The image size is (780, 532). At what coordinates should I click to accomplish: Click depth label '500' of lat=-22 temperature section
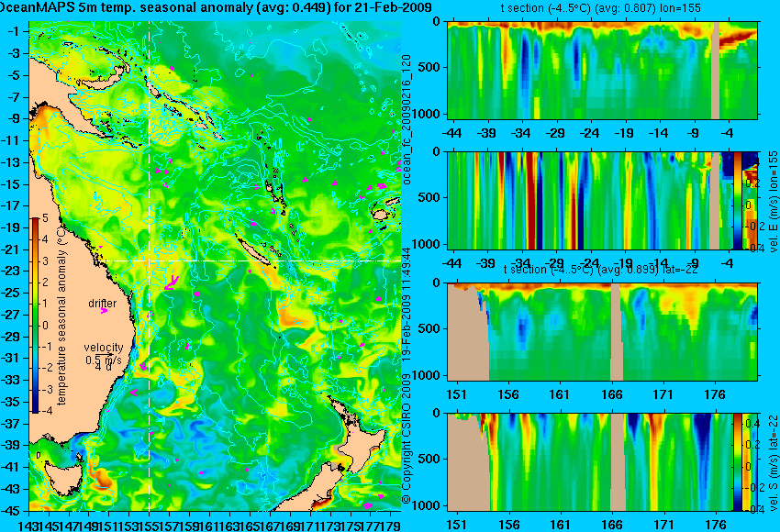[429, 328]
